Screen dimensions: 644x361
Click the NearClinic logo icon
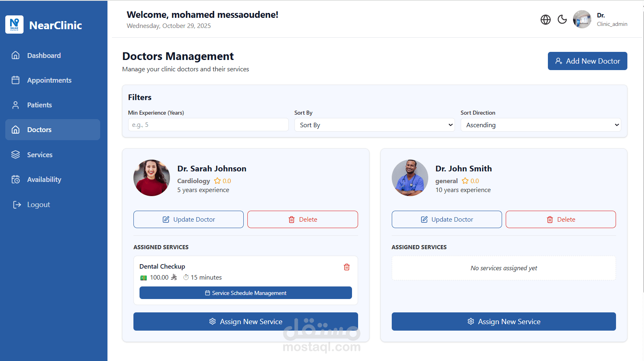point(14,25)
